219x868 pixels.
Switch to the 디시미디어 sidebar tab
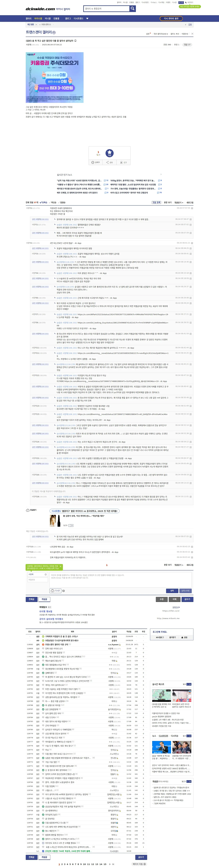tap(163, 736)
